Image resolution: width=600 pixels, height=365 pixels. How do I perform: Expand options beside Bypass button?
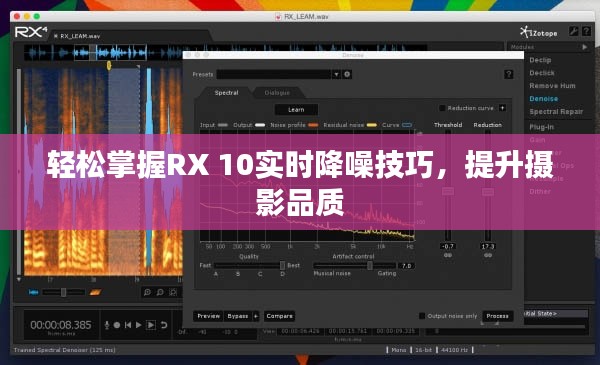coord(256,316)
